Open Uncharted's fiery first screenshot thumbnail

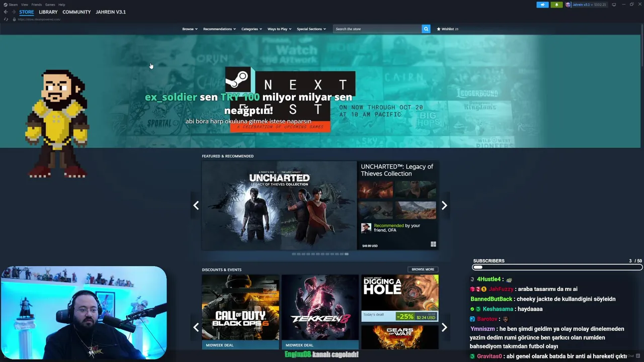(x=375, y=190)
